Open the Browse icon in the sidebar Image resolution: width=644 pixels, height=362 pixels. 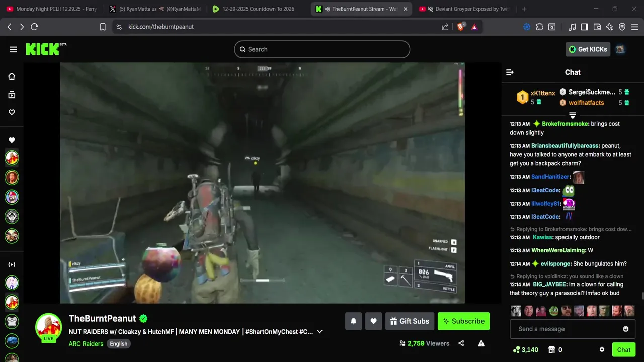click(12, 95)
